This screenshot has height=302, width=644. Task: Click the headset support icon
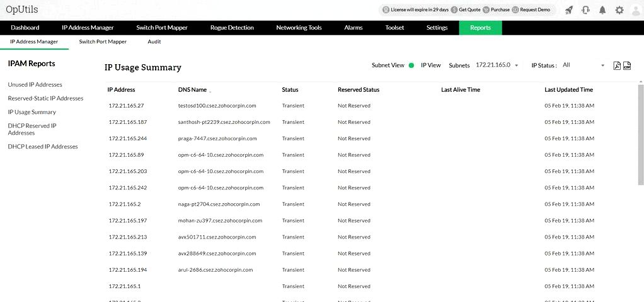pos(585,10)
